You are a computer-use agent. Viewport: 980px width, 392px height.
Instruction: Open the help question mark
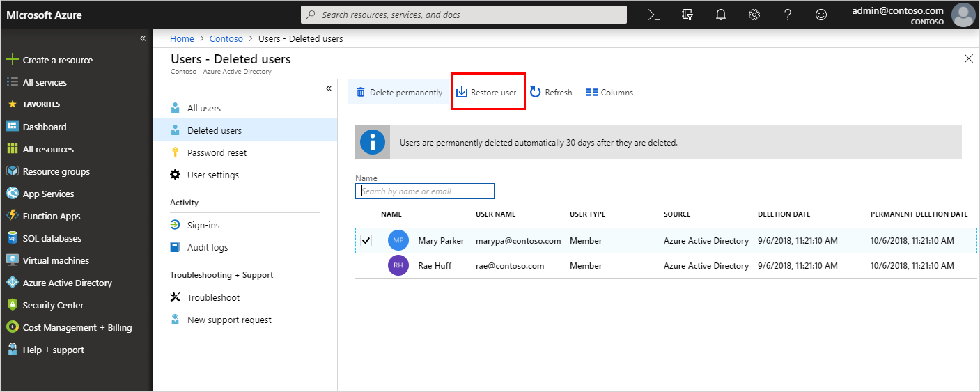[x=788, y=15]
